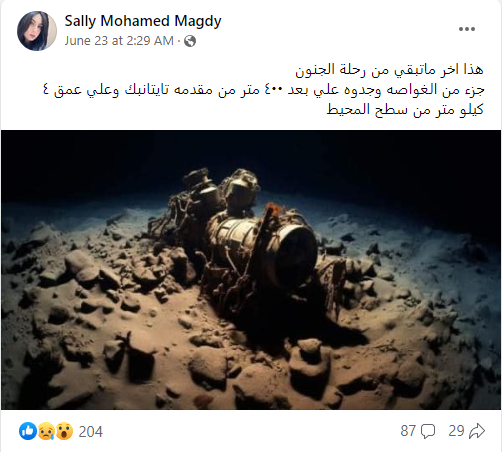Open Sally Mohamed Magdy profile name link

143,21
